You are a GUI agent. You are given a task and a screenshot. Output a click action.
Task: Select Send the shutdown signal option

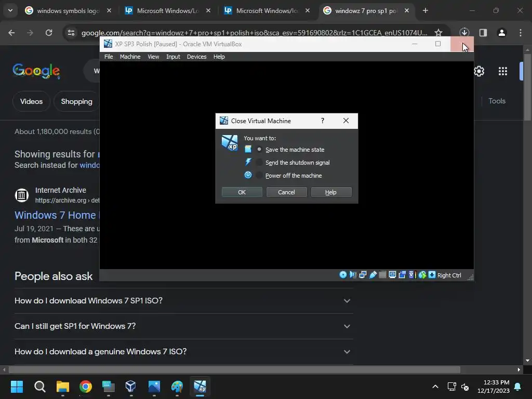(294, 163)
